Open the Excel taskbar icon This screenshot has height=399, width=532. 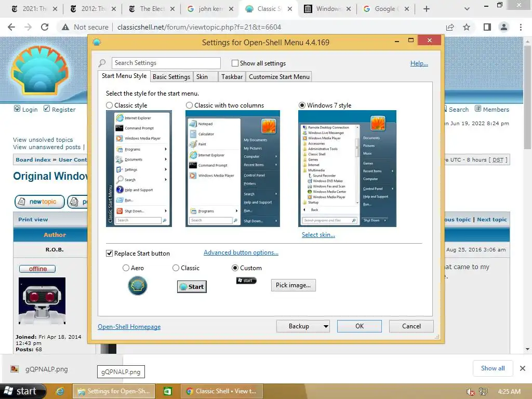pyautogui.click(x=168, y=391)
